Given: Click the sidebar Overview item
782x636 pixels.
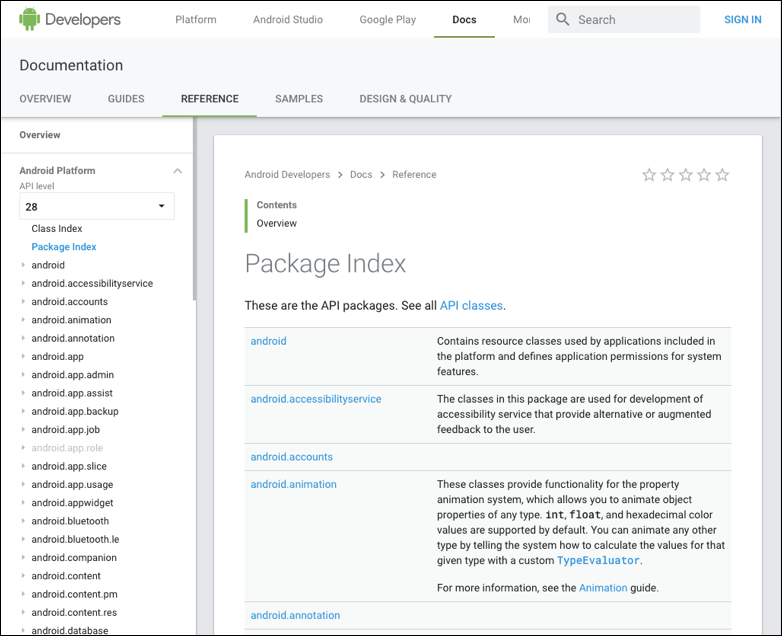Looking at the screenshot, I should (x=40, y=135).
